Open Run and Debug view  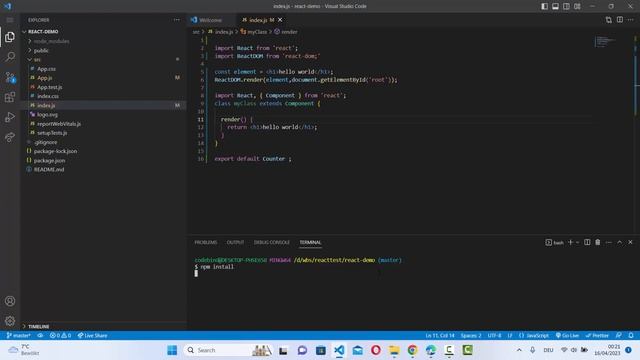[10, 117]
